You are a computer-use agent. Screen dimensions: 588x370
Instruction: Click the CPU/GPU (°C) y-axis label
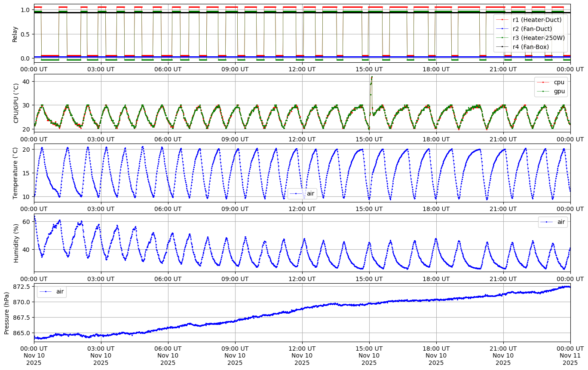pyautogui.click(x=16, y=103)
